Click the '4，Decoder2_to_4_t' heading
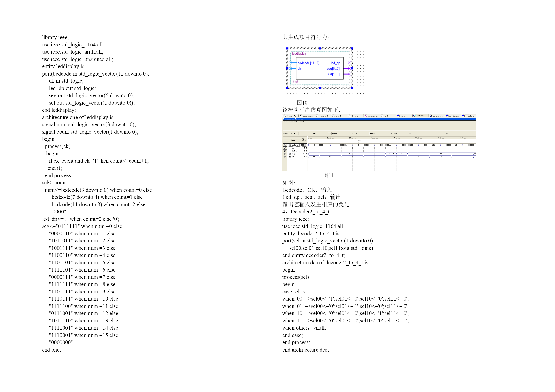This screenshot has height=392, width=555. tap(306, 212)
